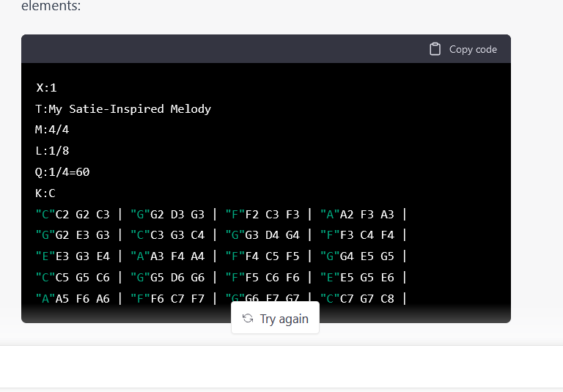Click the measure "F2 C3 F3"
Viewport: 563px width, 392px height.
[x=272, y=214]
